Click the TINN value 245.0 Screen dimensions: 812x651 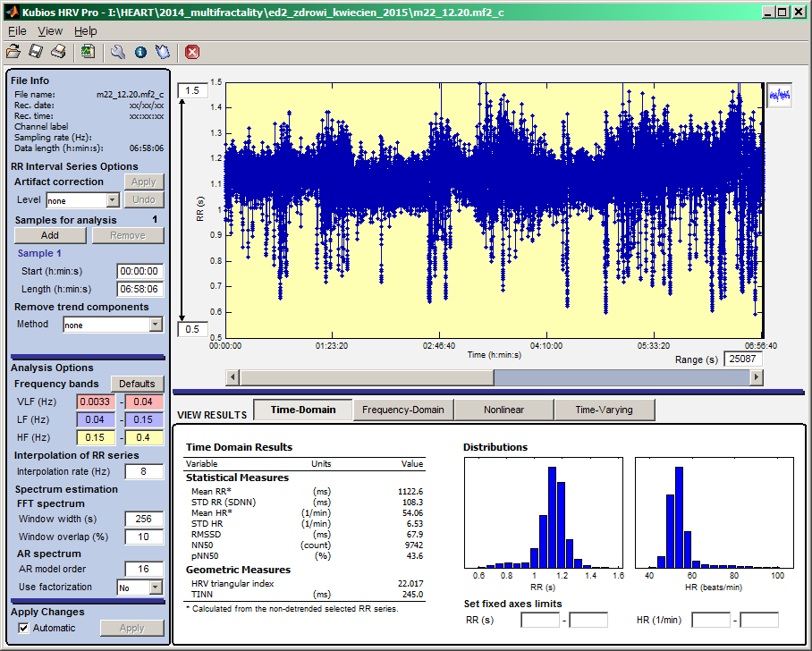coord(412,595)
